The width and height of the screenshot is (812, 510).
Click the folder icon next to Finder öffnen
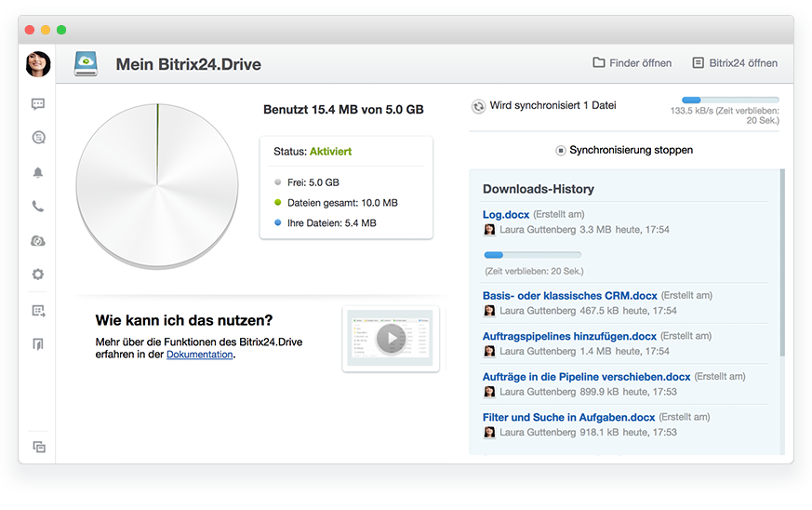599,62
